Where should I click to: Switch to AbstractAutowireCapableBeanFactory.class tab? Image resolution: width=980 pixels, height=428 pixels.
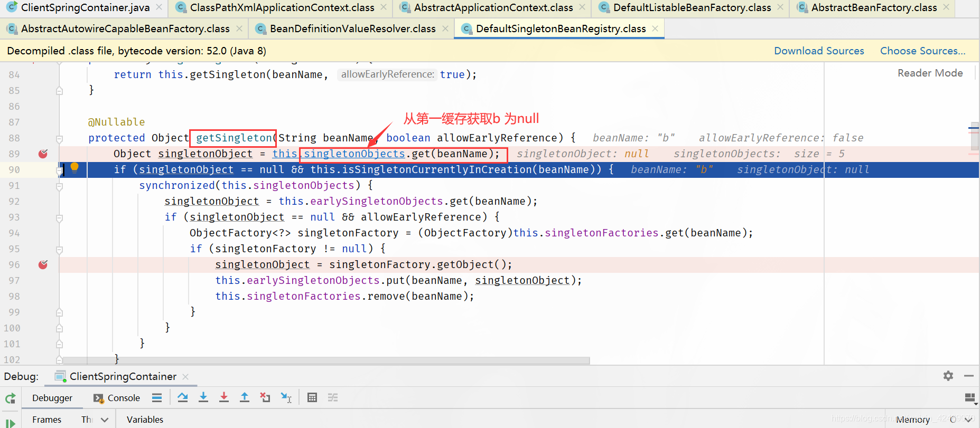click(x=125, y=28)
